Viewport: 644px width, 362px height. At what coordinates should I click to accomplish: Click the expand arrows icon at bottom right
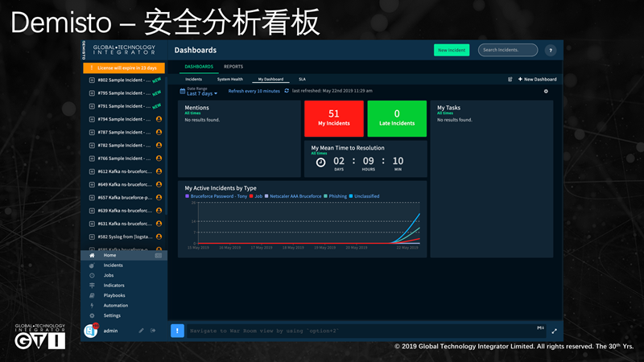(x=554, y=331)
